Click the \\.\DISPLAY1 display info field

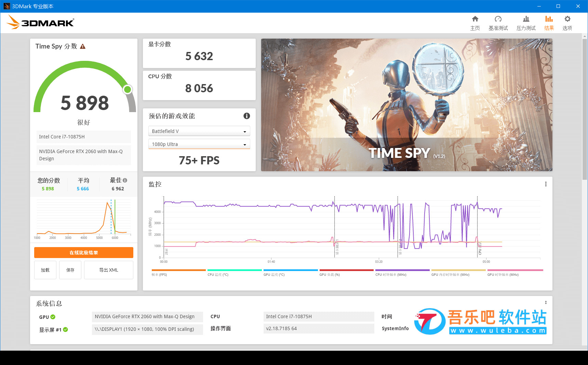click(147, 329)
